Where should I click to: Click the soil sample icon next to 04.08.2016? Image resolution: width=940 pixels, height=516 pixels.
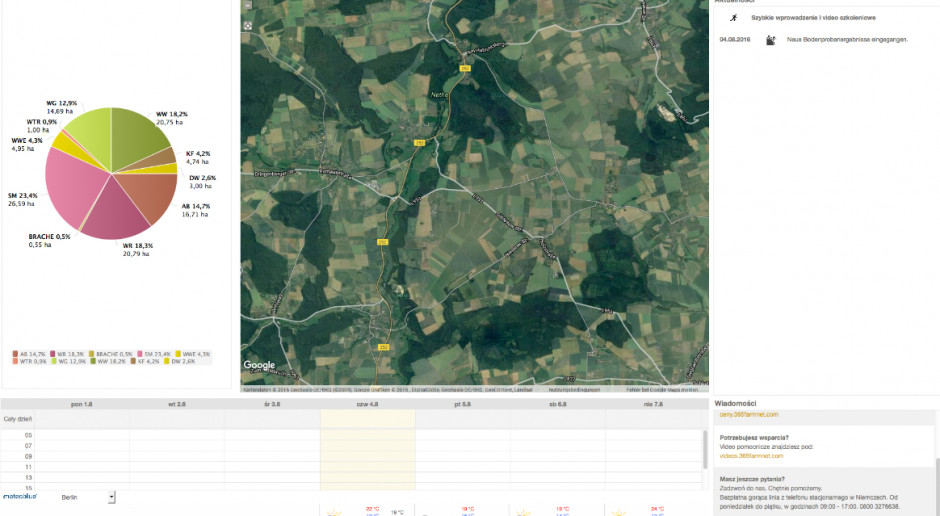point(770,40)
